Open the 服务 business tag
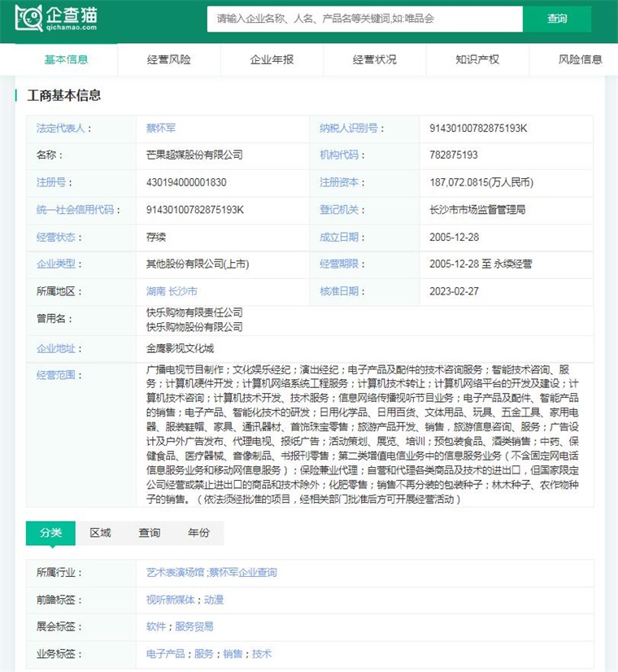The width and height of the screenshot is (618, 672). point(204,654)
